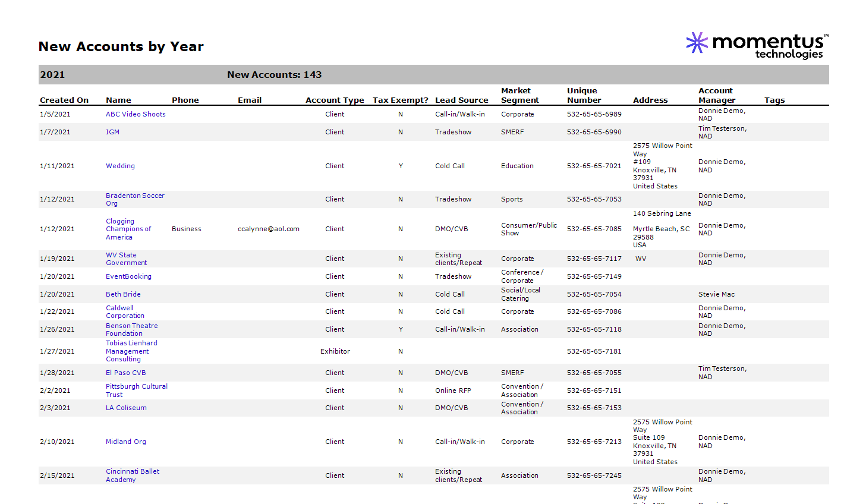
Task: Open the Benson Theatre Foundation link
Action: [x=131, y=329]
